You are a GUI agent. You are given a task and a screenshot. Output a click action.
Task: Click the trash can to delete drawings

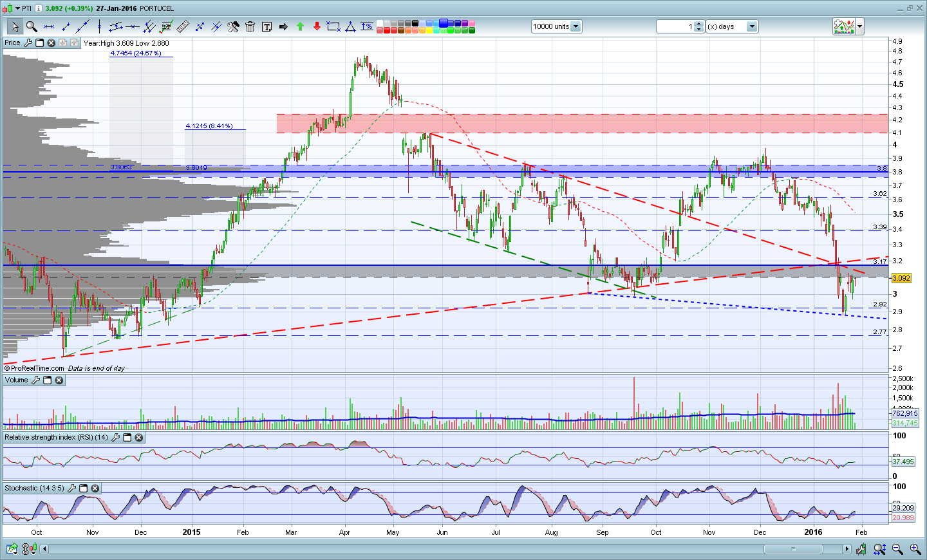250,26
